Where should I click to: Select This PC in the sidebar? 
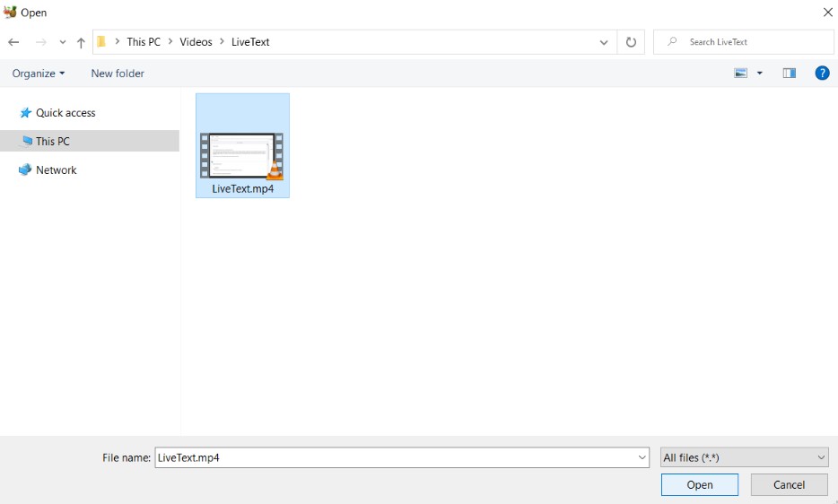coord(90,141)
